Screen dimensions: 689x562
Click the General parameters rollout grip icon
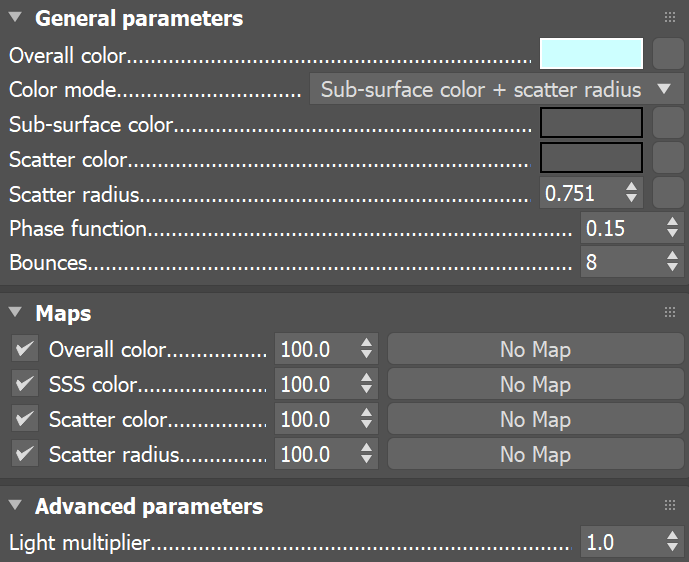(x=670, y=18)
